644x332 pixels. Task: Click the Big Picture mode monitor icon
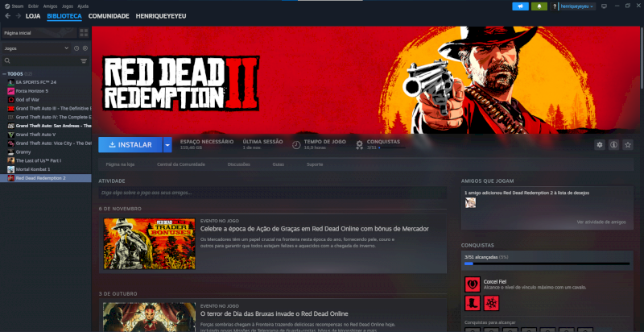(x=604, y=6)
